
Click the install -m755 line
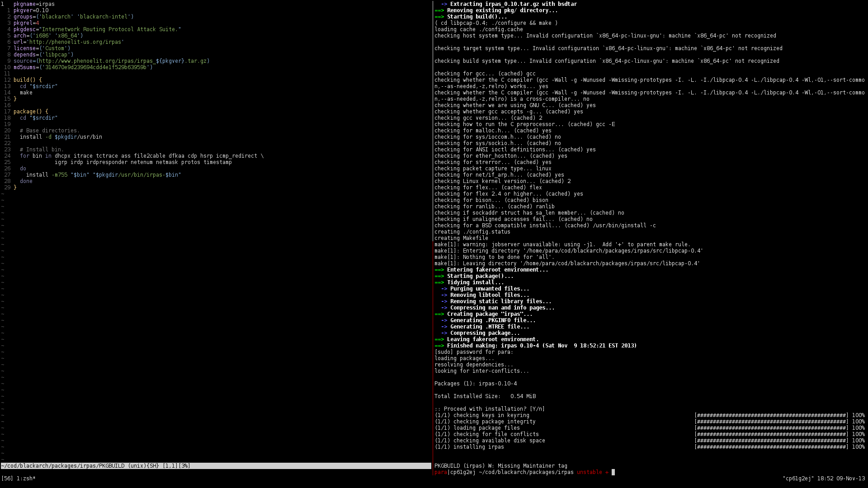click(104, 175)
